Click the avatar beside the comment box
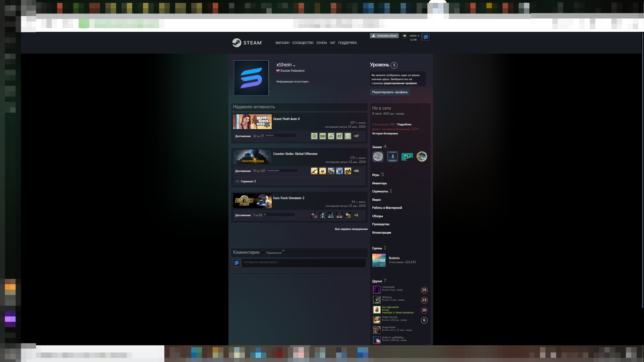The width and height of the screenshot is (644, 362). [x=236, y=263]
